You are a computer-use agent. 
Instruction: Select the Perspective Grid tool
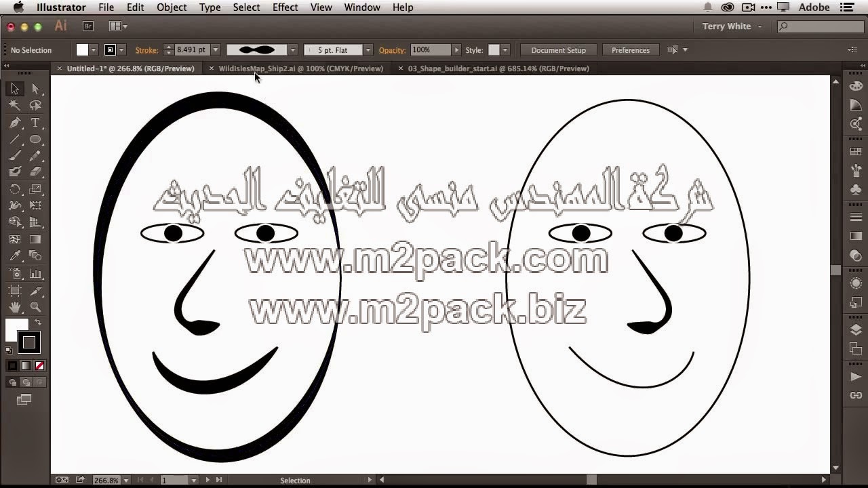click(x=35, y=222)
